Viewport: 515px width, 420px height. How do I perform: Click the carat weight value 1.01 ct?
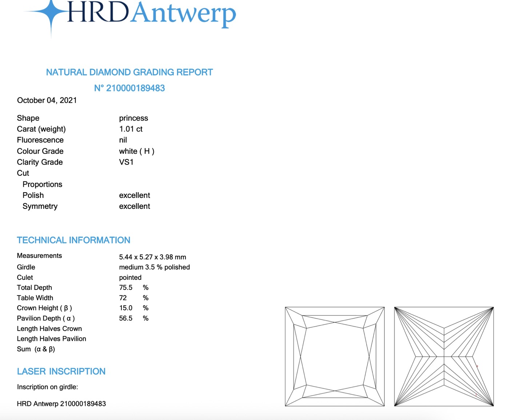tap(131, 129)
